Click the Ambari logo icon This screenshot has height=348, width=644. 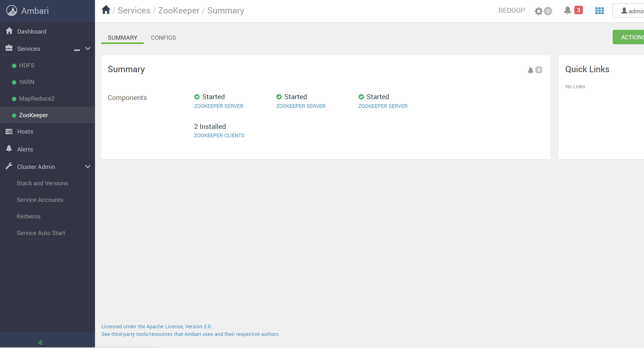11,10
